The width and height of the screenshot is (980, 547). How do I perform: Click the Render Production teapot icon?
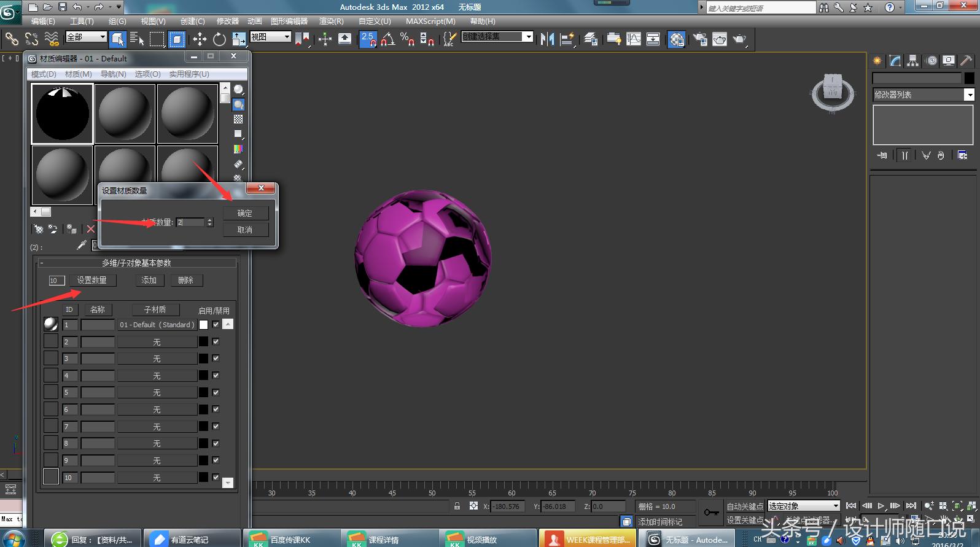coord(739,39)
